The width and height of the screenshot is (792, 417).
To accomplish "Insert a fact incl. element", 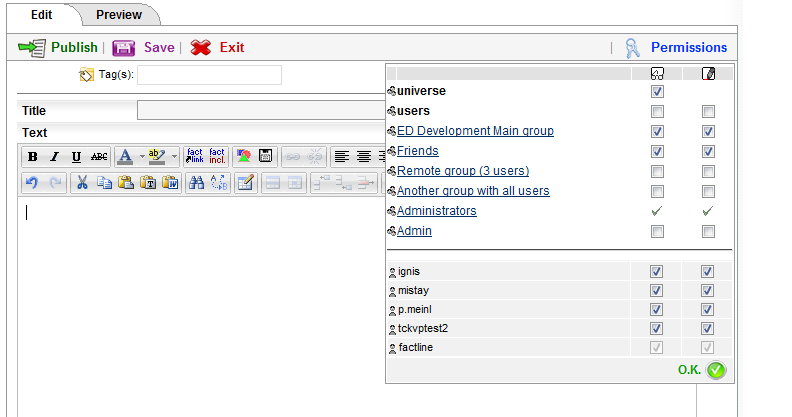I will (217, 156).
